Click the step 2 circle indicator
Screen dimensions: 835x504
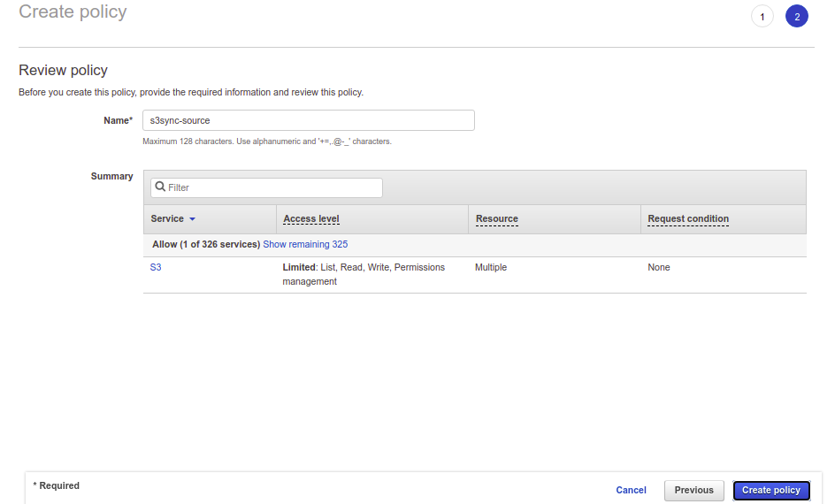[x=796, y=17]
